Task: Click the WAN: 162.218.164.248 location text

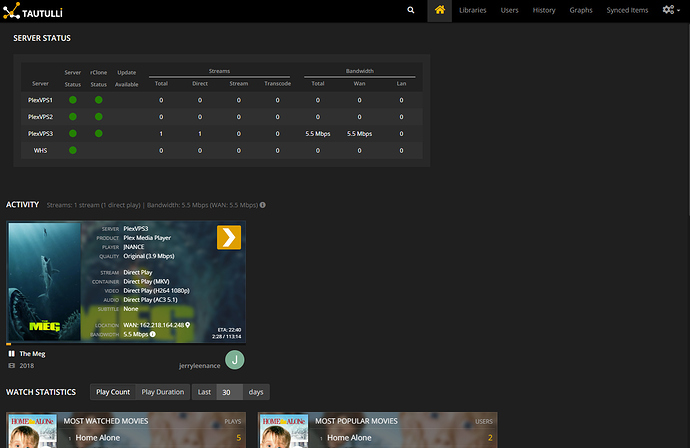Action: 154,325
